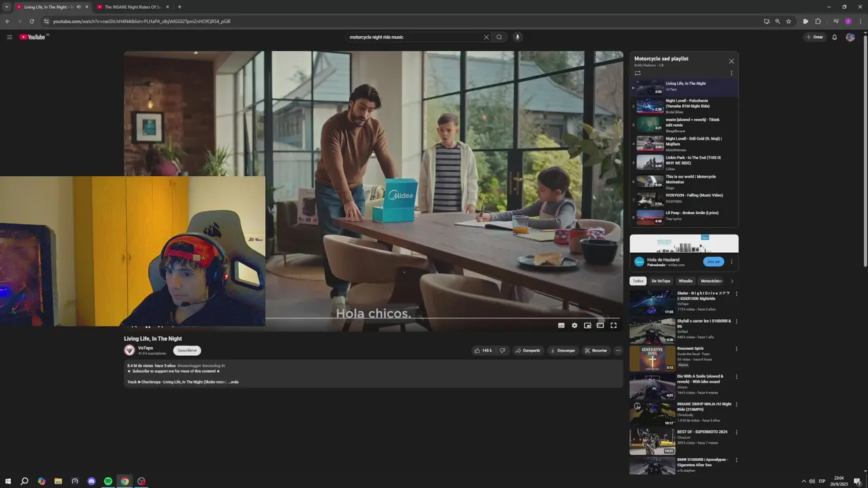Close the Motorcycle sad playlist panel
868x488 pixels.
731,62
